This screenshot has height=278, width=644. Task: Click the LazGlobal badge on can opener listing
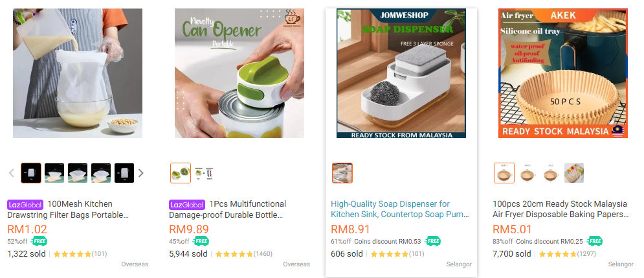[187, 204]
